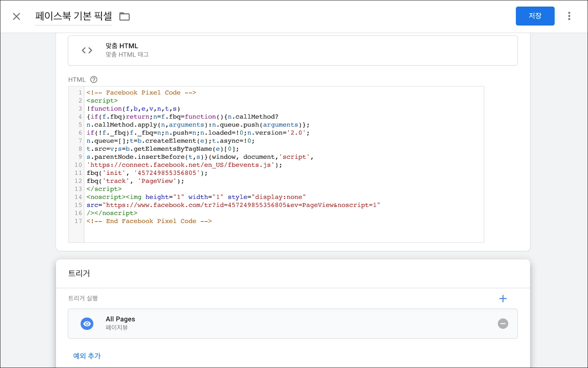The height and width of the screenshot is (368, 588).
Task: Close the tag editor with the X icon
Action: tap(17, 16)
